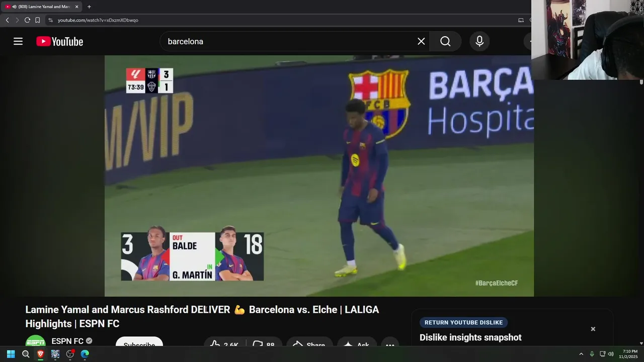Open a new browser tab
The height and width of the screenshot is (362, 644).
(89, 7)
